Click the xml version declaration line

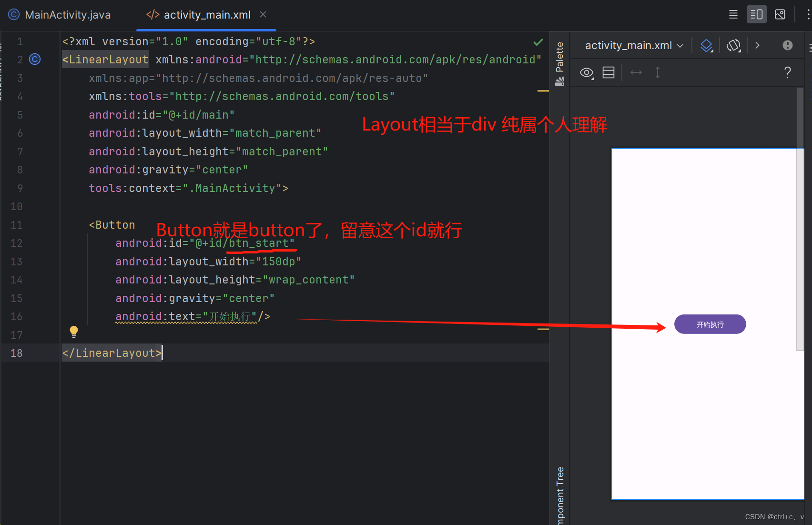(x=189, y=41)
